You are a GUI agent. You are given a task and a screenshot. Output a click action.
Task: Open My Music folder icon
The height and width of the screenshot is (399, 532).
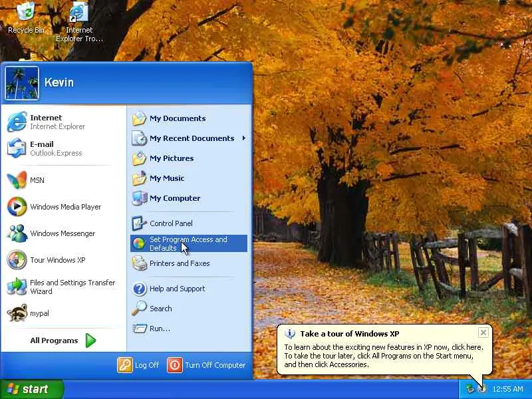[x=139, y=178]
